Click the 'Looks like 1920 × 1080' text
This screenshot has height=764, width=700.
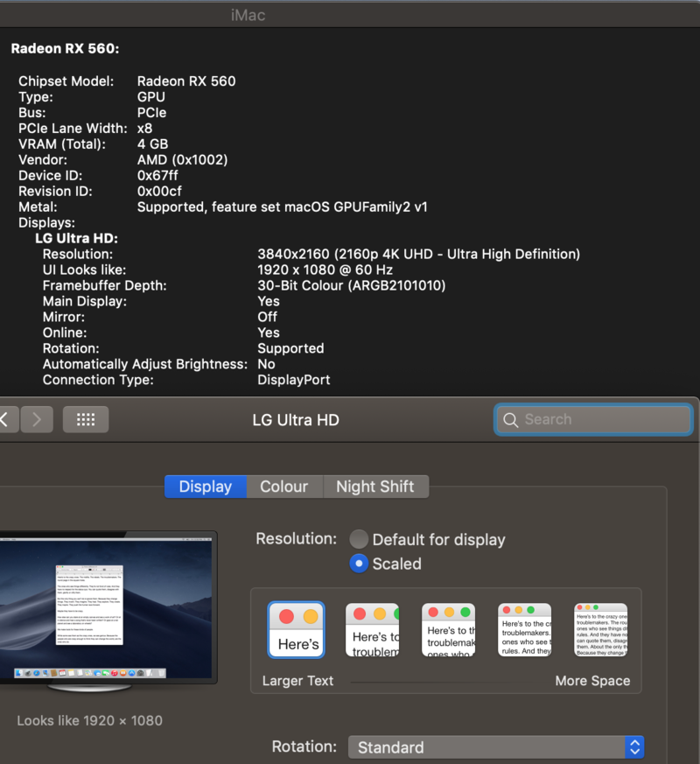pyautogui.click(x=89, y=720)
